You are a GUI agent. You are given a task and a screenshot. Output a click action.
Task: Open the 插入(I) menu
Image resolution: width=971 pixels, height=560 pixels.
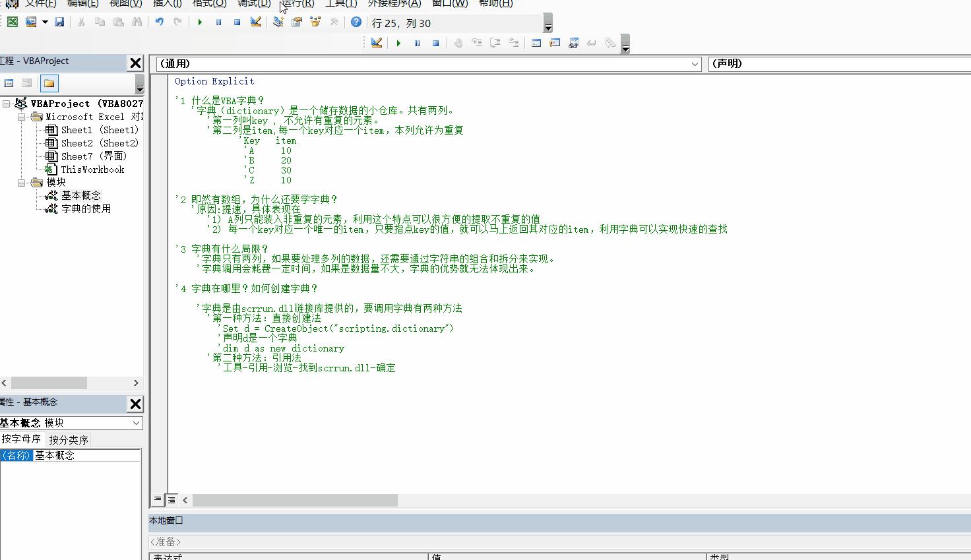[167, 3]
